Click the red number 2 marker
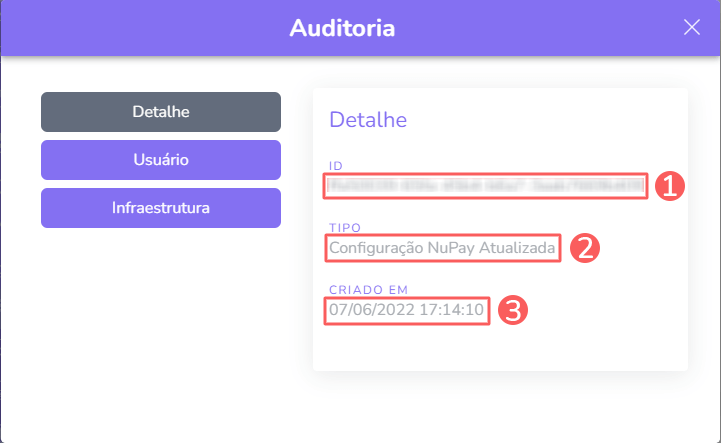Screen dimensions: 721x443 coord(583,248)
